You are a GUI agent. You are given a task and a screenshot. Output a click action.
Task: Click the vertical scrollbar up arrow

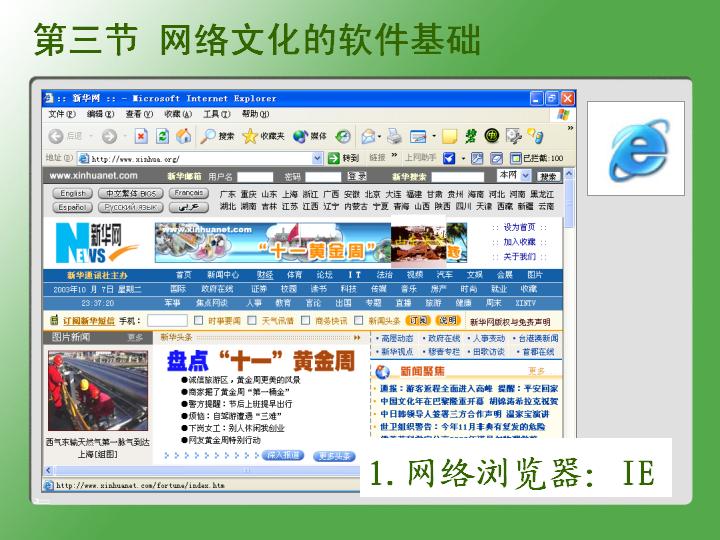[x=569, y=174]
